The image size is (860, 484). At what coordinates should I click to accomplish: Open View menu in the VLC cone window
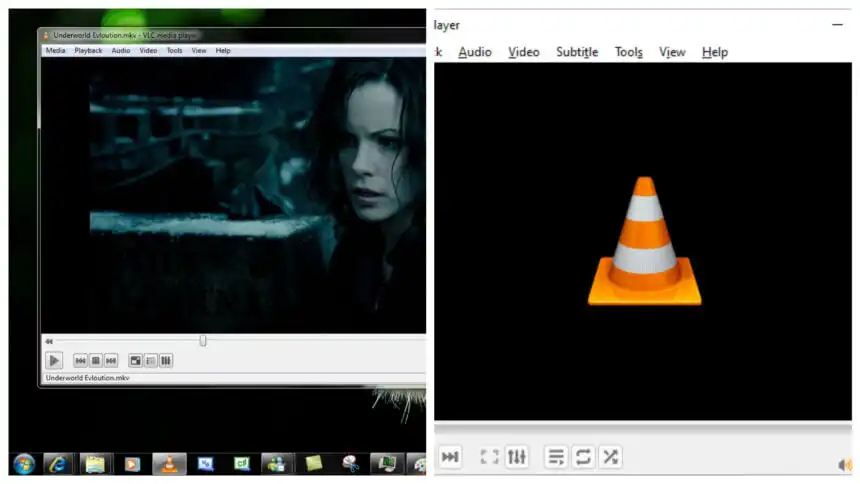point(672,52)
